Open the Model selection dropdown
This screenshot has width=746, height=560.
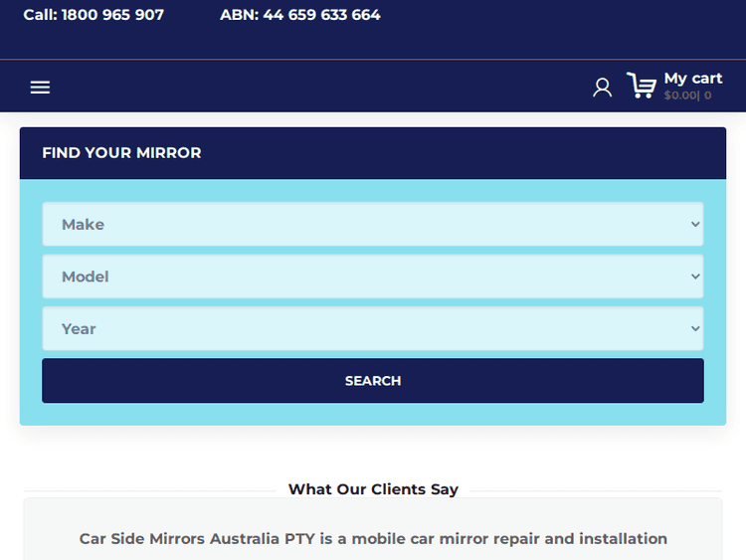tap(372, 277)
